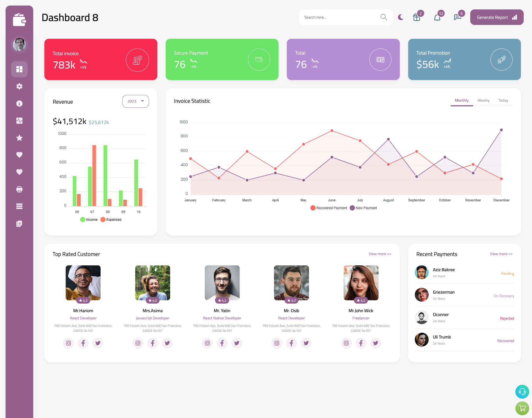This screenshot has height=418, width=532.
Task: Open the settings gear icon
Action: tap(19, 86)
